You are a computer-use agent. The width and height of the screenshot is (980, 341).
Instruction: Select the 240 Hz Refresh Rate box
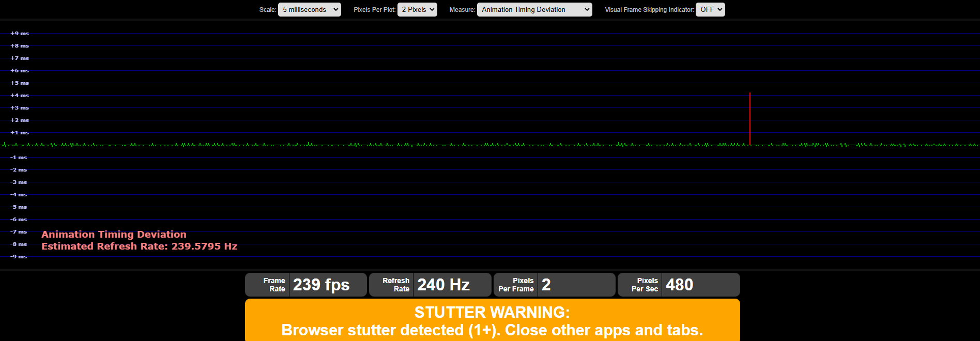coord(443,285)
